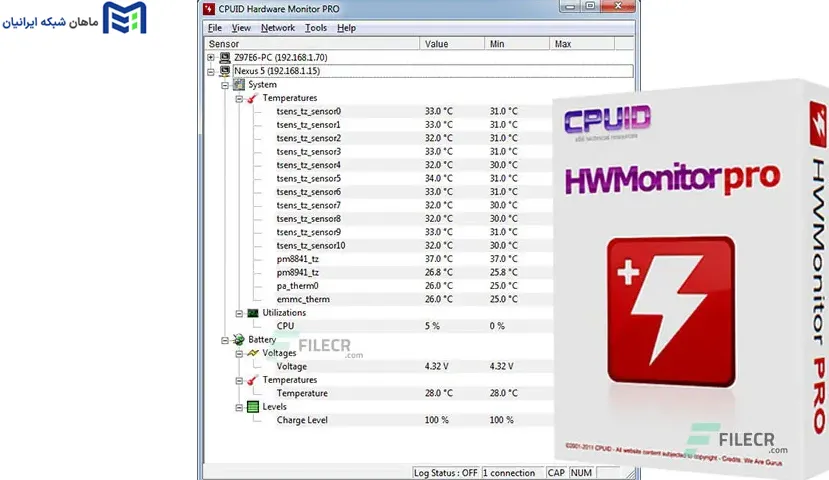The height and width of the screenshot is (480, 829).
Task: Sort by the Max column header
Action: 582,44
